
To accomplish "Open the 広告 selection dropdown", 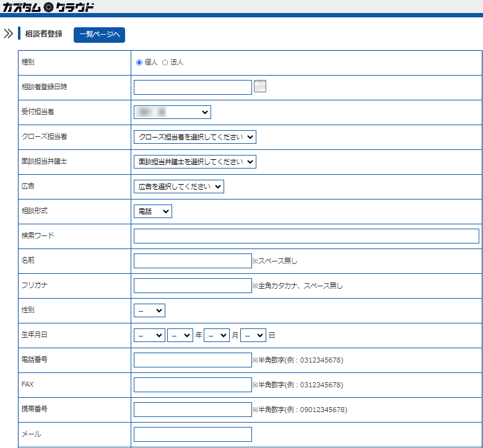I will pos(178,187).
